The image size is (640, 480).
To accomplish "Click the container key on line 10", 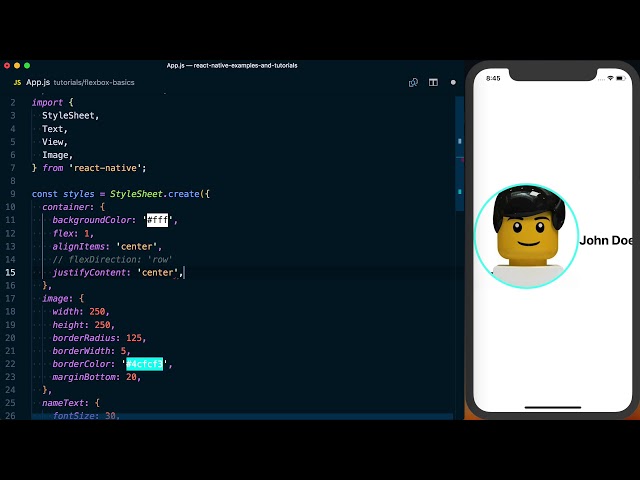I will point(65,207).
